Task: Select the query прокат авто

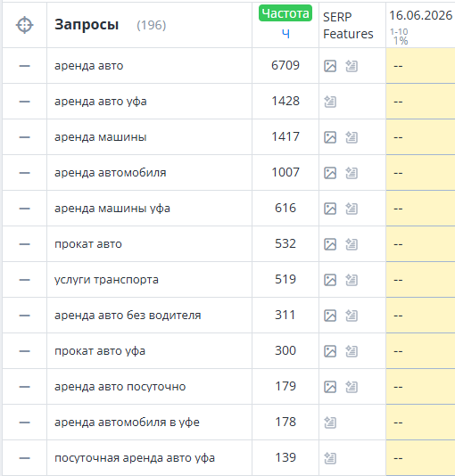Action: 88,244
